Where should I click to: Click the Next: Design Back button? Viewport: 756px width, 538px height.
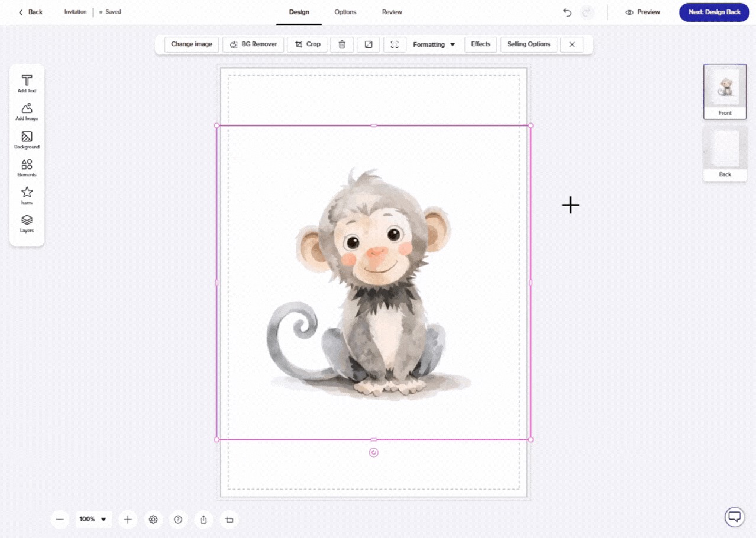click(x=714, y=12)
